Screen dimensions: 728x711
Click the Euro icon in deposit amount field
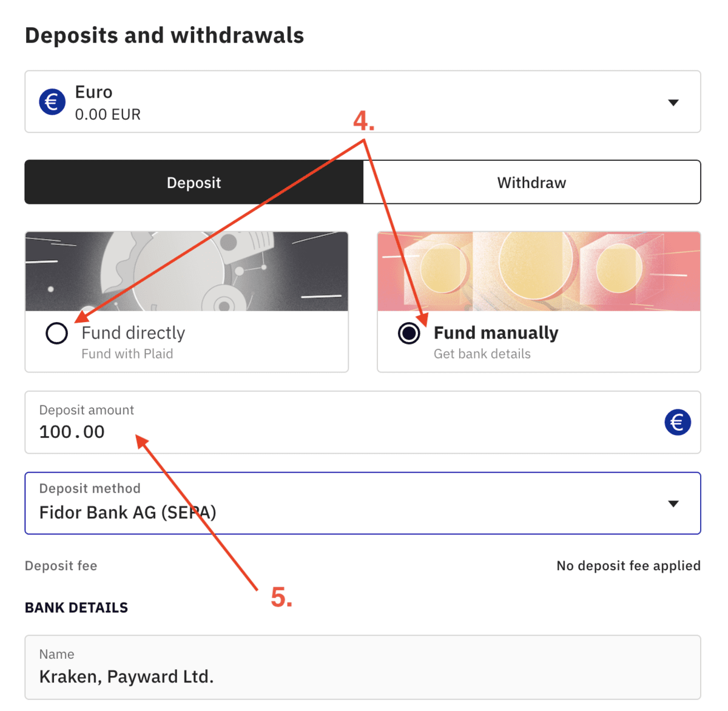[677, 422]
